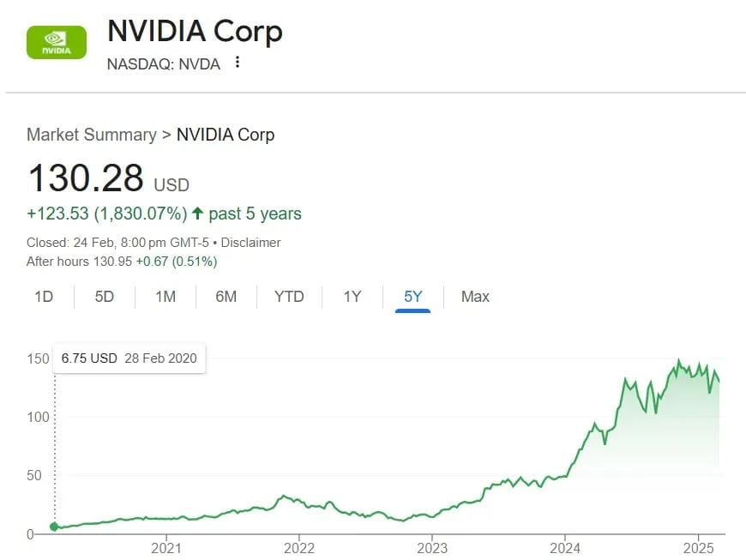Click the NASDAQ: NVDA ticker label
The image size is (746, 560).
pyautogui.click(x=163, y=63)
